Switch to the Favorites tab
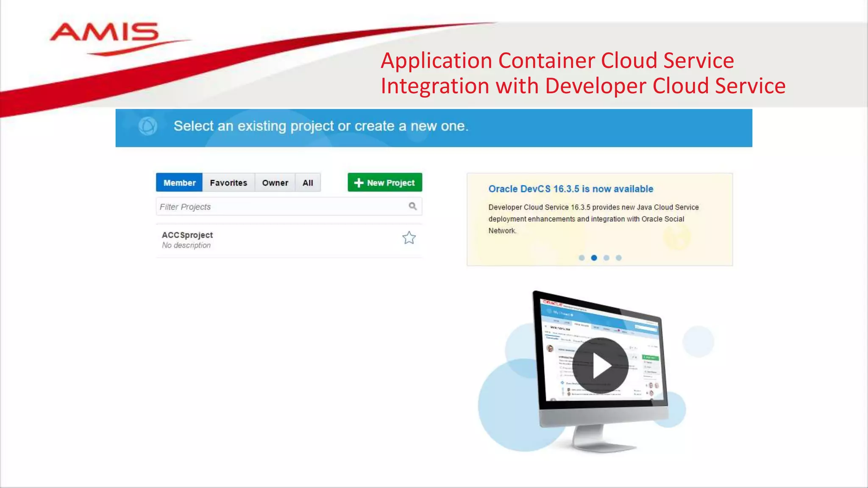Screen dimensions: 868x488 [228, 183]
